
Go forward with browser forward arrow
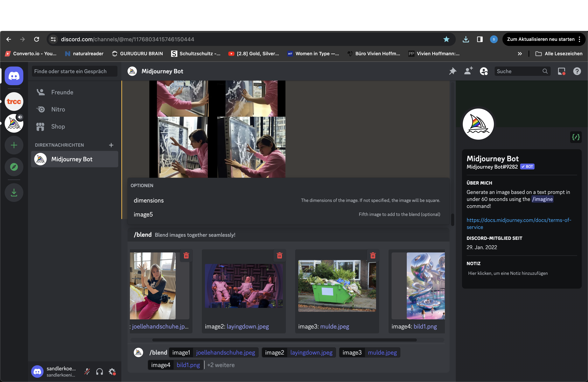tap(23, 39)
